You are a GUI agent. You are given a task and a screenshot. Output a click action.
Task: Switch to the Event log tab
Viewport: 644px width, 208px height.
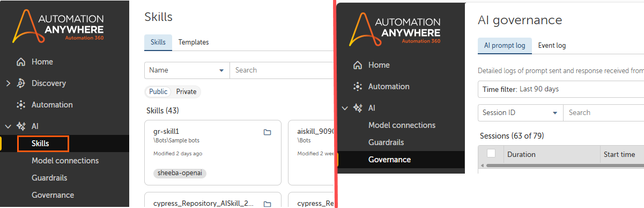pyautogui.click(x=552, y=46)
